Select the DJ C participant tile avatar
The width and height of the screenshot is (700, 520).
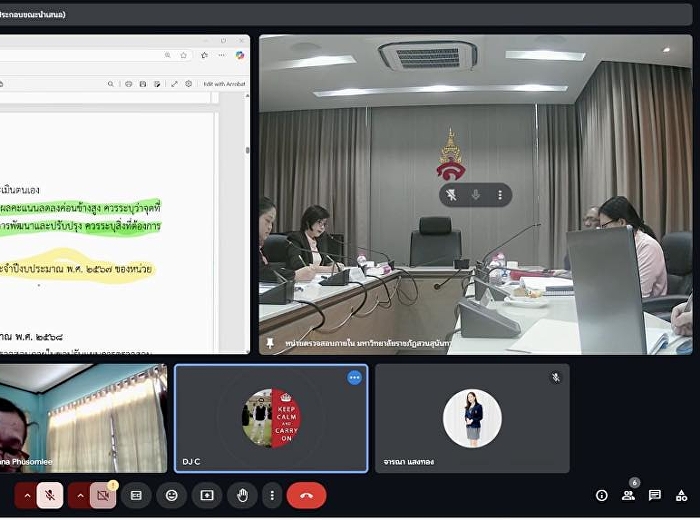(x=271, y=418)
